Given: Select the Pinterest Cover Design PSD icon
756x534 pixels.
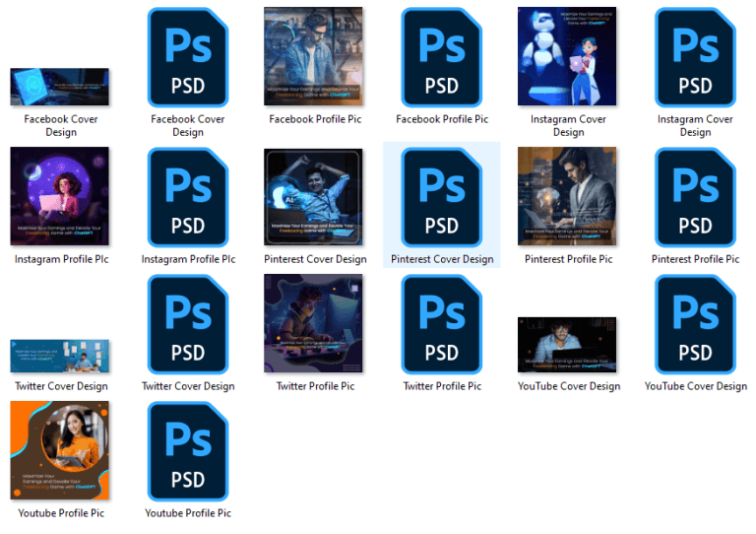Looking at the screenshot, I should click(x=441, y=197).
